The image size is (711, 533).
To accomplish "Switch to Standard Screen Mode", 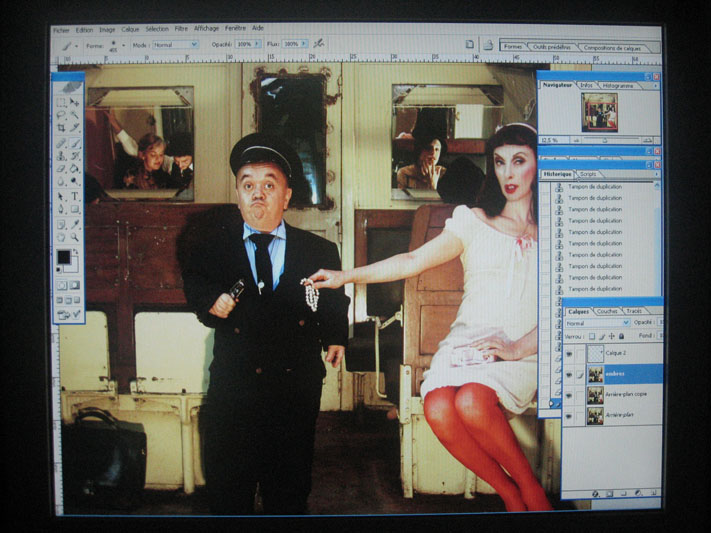I will pos(59,300).
